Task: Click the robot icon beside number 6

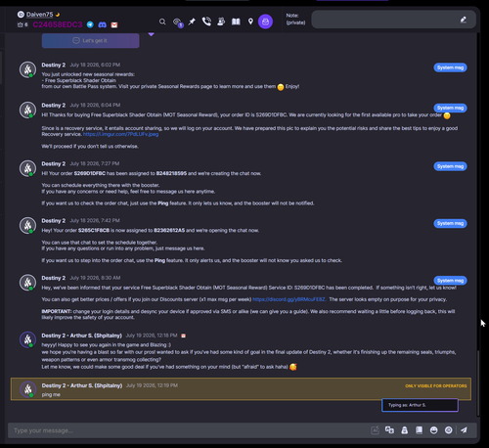Action: coord(21,24)
